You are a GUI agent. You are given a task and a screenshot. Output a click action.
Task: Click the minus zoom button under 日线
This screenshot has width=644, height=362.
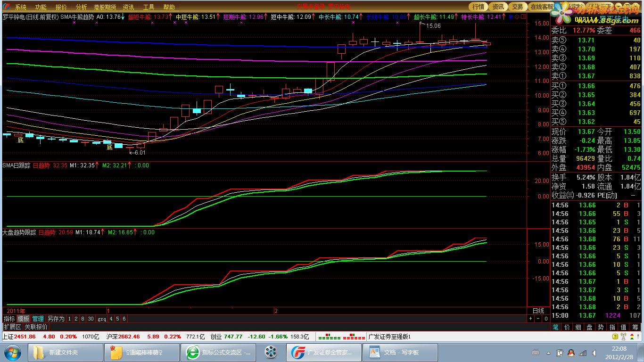538,319
